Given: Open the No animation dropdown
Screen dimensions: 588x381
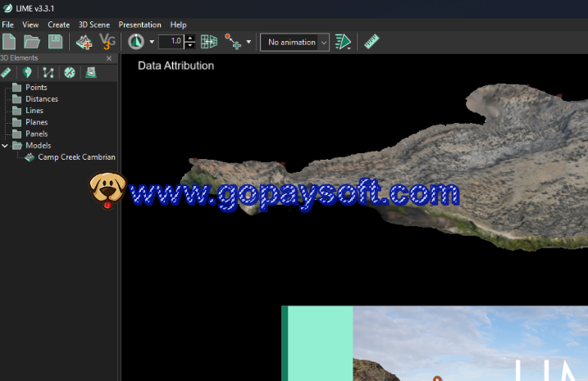Looking at the screenshot, I should (x=294, y=42).
